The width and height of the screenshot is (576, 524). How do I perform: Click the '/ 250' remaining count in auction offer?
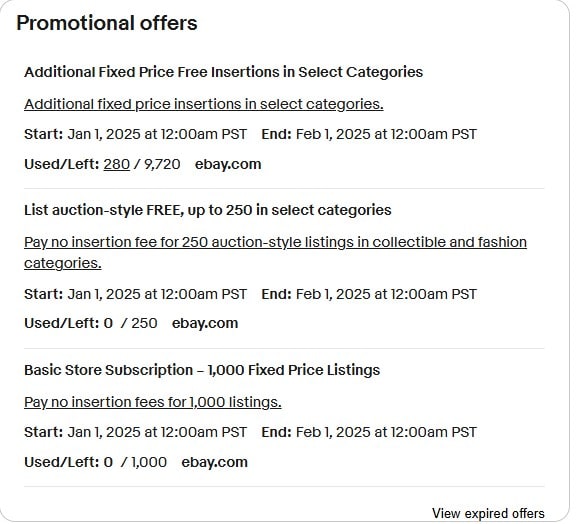[x=139, y=323]
